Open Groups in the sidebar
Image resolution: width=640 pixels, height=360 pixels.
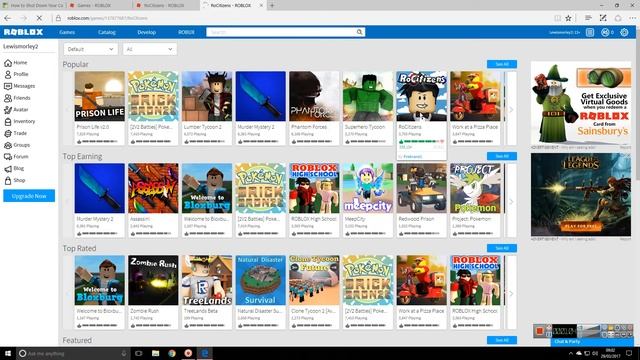(x=17, y=145)
